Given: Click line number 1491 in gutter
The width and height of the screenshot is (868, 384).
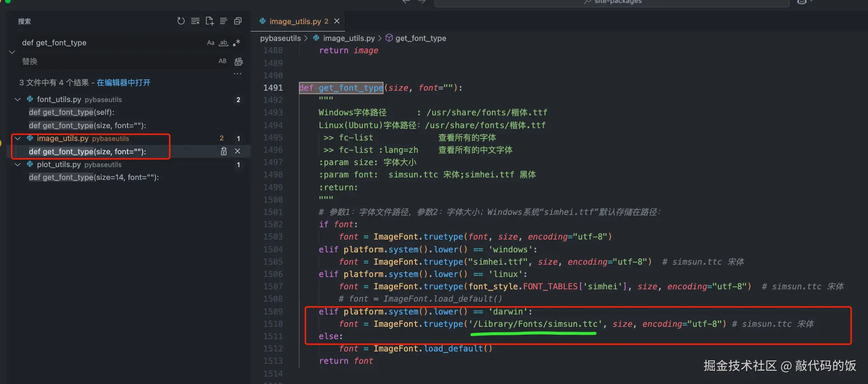Looking at the screenshot, I should point(273,88).
